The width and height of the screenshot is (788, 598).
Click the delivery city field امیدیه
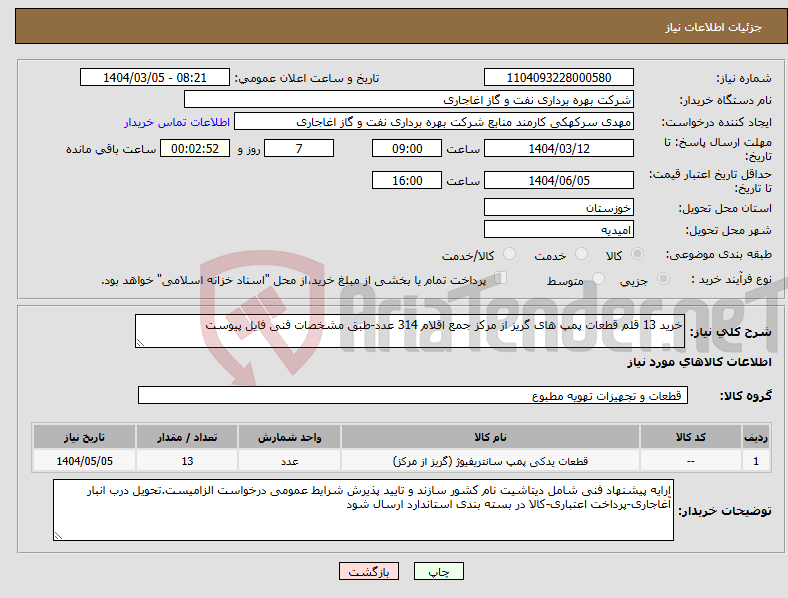click(x=558, y=230)
